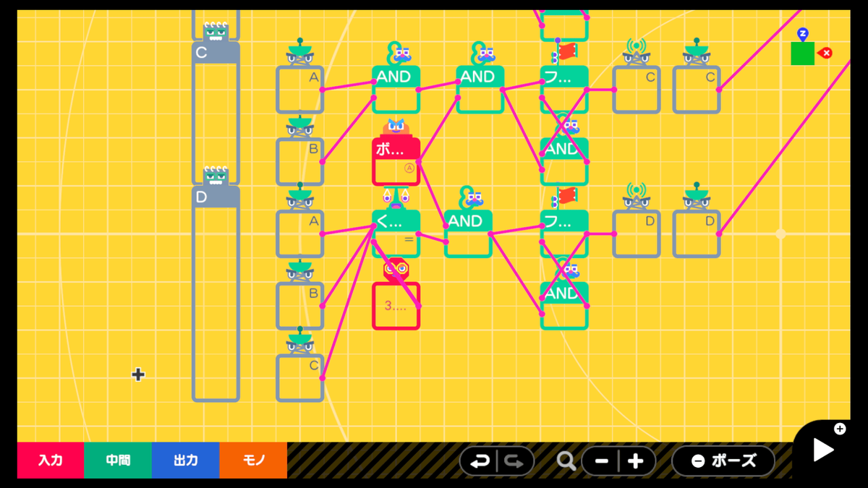Click the magnifier zoom icon
This screenshot has height=488, width=868.
566,461
